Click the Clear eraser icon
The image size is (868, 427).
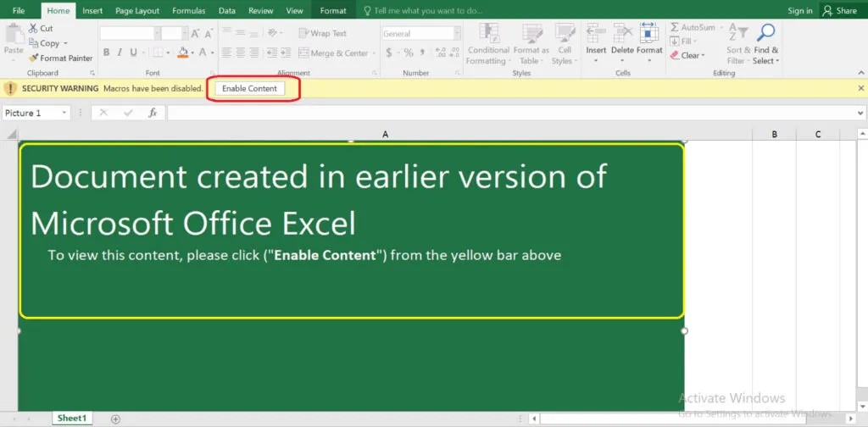point(675,55)
